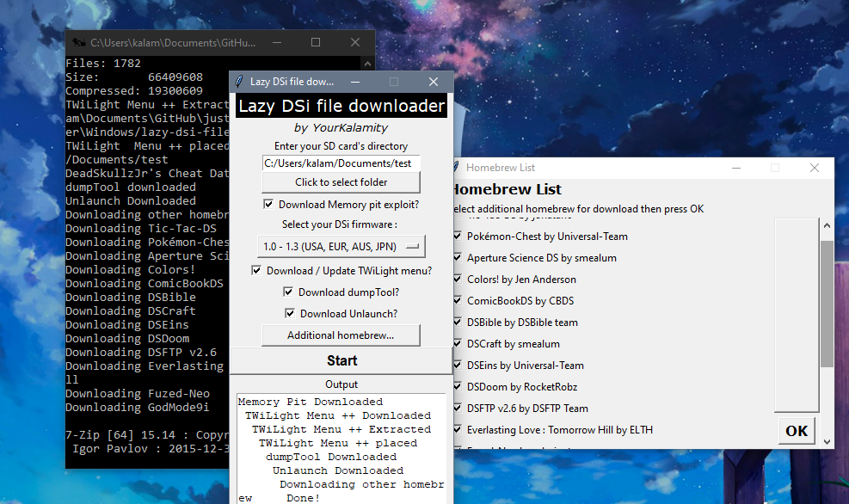Open the DSi firmware version dropdown
Viewport: 849px width, 504px height.
[341, 247]
